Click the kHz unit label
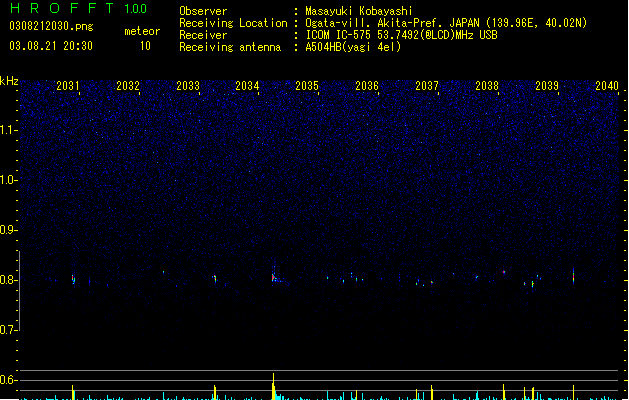The width and height of the screenshot is (629, 400). pyautogui.click(x=9, y=81)
